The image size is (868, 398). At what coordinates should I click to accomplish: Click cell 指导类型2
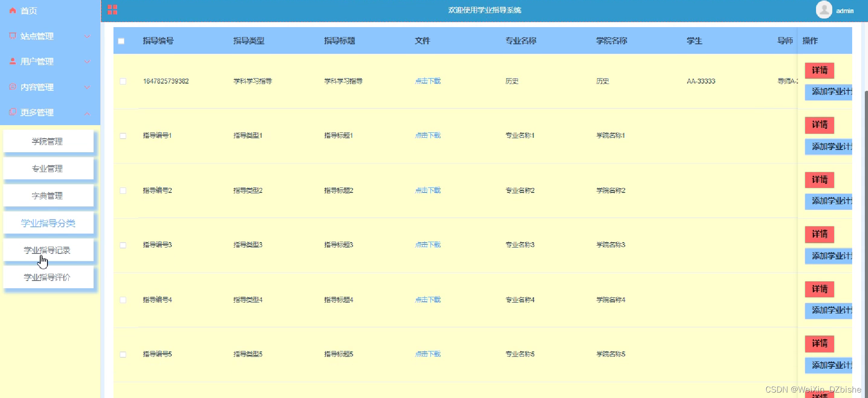248,190
